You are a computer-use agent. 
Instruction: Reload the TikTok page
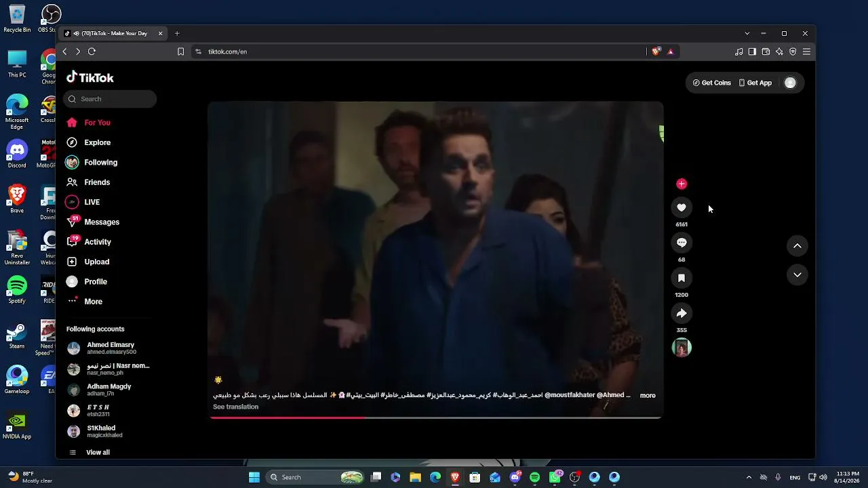pyautogui.click(x=92, y=52)
